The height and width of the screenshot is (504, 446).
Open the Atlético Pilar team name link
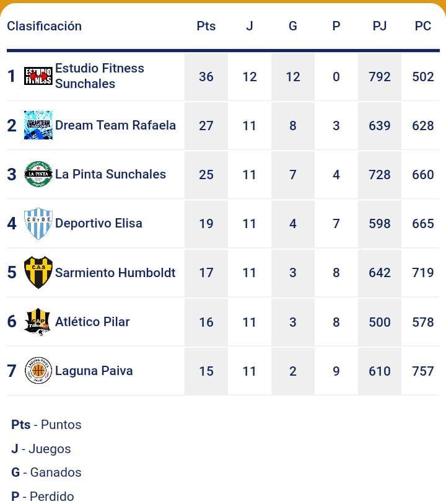(92, 322)
